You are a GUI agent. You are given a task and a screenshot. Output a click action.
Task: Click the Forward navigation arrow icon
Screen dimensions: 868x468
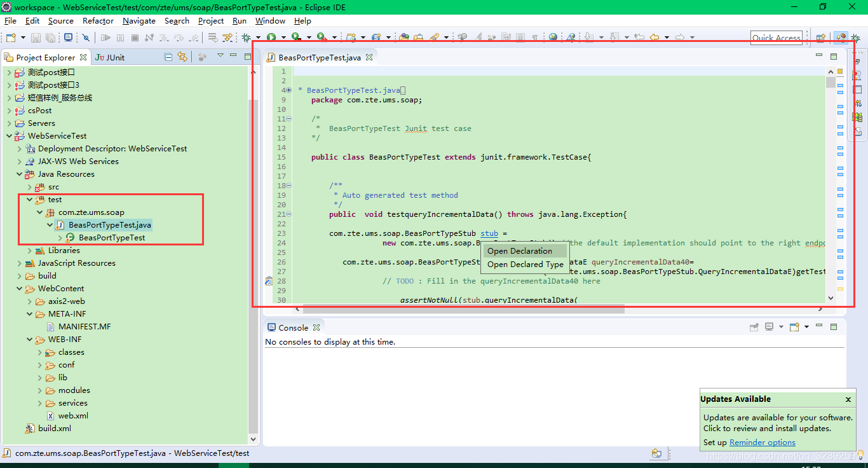(x=680, y=38)
